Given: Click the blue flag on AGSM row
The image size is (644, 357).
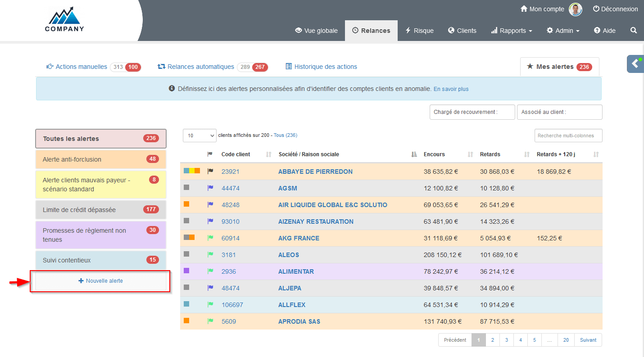Looking at the screenshot, I should coord(210,188).
